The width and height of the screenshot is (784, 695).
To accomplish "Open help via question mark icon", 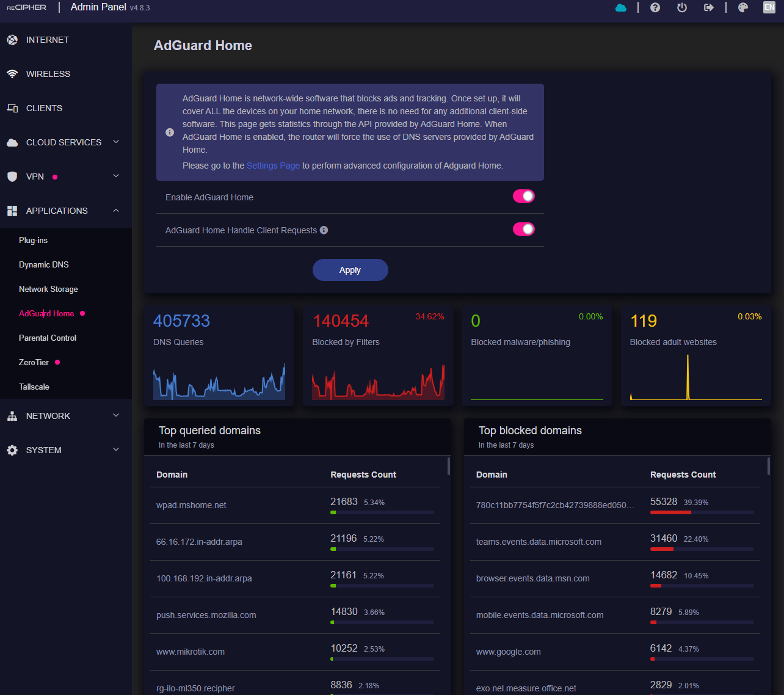I will pyautogui.click(x=655, y=8).
